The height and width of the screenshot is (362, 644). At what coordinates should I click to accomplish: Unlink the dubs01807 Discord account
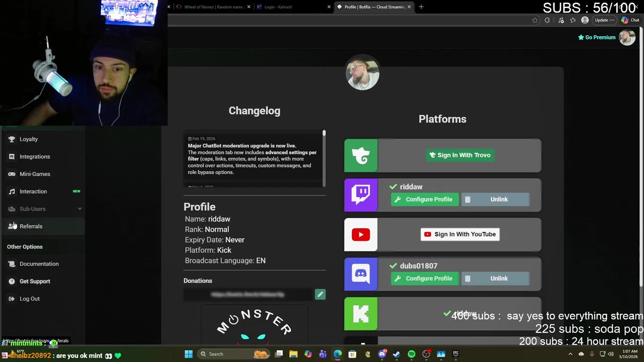[x=495, y=279]
